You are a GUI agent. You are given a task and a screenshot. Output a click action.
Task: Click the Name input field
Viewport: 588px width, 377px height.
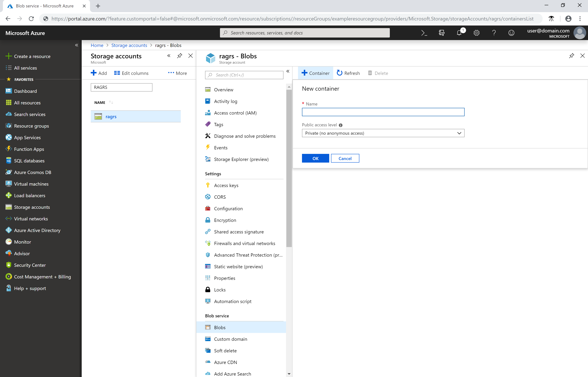click(x=383, y=112)
